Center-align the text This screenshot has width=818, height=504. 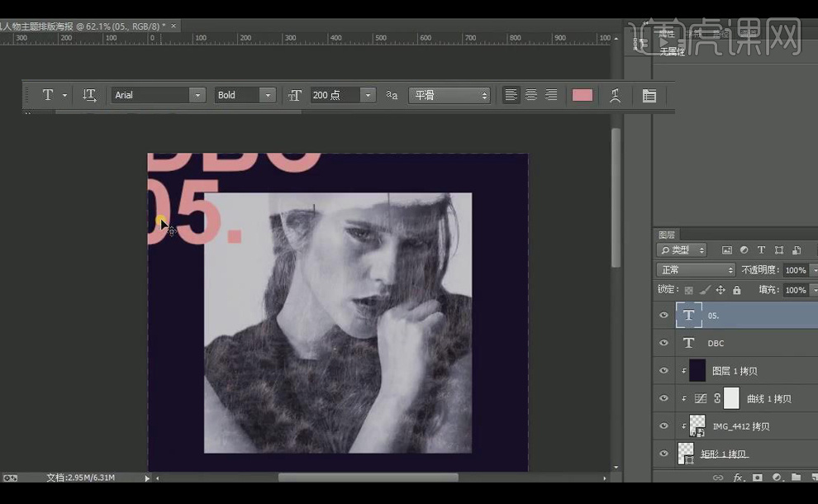click(x=531, y=95)
